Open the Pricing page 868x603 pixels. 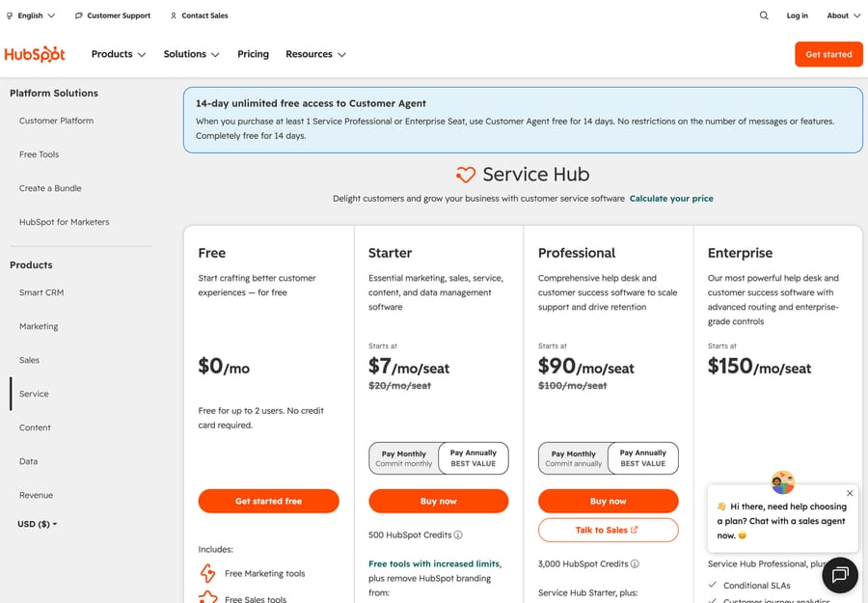(x=253, y=54)
